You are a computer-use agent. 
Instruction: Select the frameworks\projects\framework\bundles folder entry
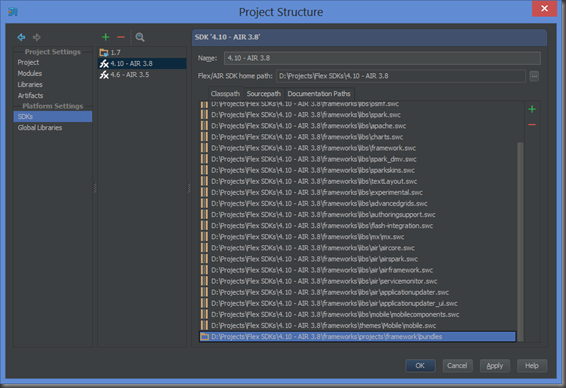point(357,337)
